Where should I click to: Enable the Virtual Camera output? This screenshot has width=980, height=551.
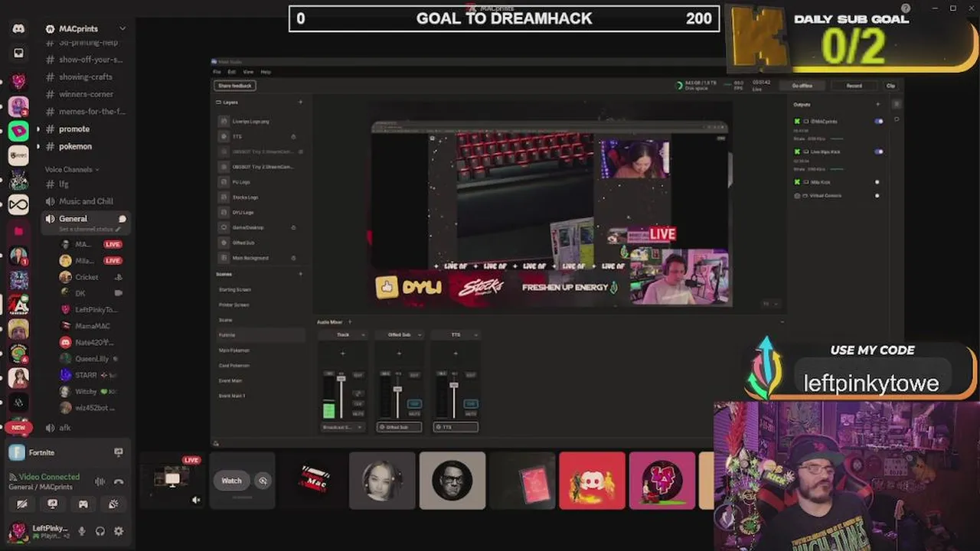pyautogui.click(x=877, y=196)
